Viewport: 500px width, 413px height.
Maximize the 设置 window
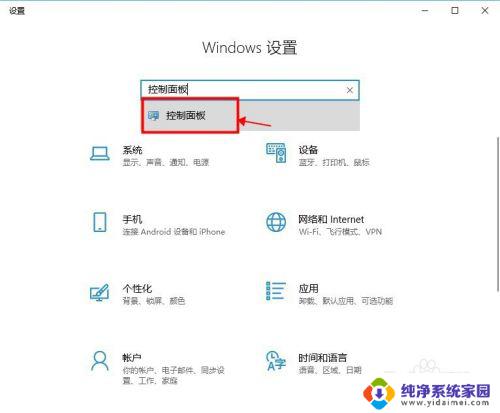(x=454, y=11)
